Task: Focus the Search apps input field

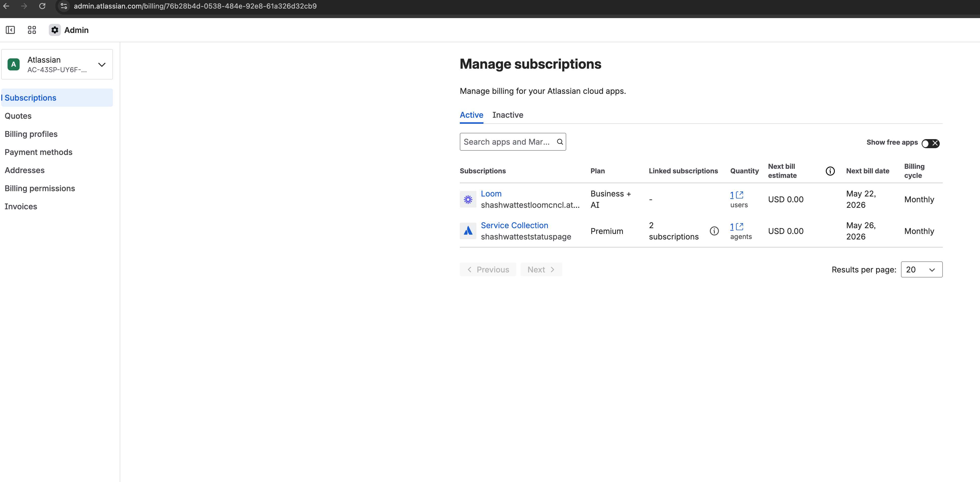Action: [x=513, y=142]
